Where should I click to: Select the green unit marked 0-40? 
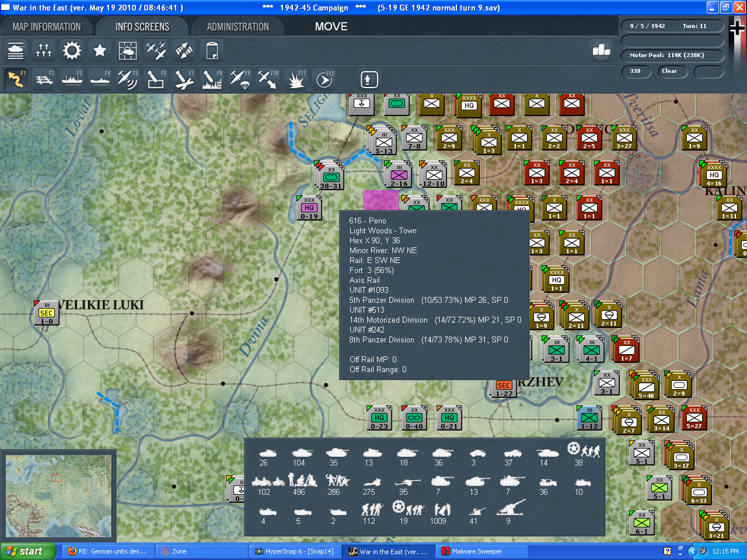coord(414,418)
